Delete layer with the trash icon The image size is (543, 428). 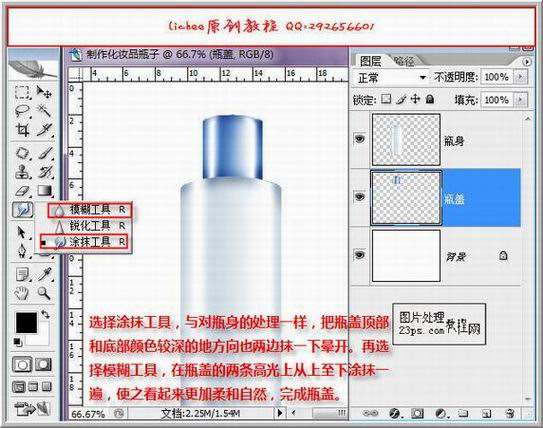pyautogui.click(x=509, y=413)
